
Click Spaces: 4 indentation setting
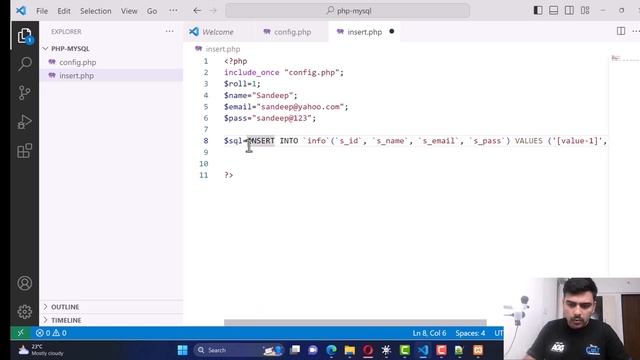470,333
